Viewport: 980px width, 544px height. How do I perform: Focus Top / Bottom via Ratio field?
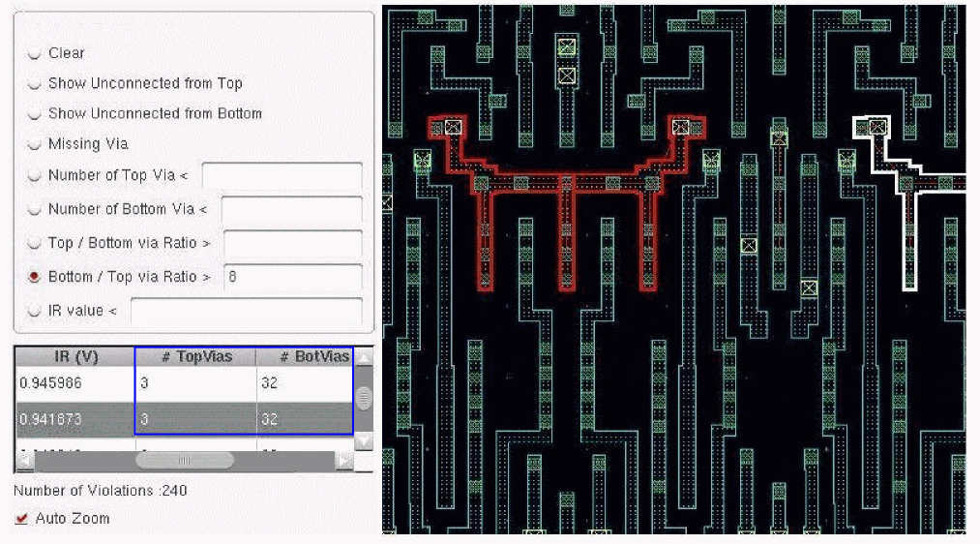coord(292,243)
